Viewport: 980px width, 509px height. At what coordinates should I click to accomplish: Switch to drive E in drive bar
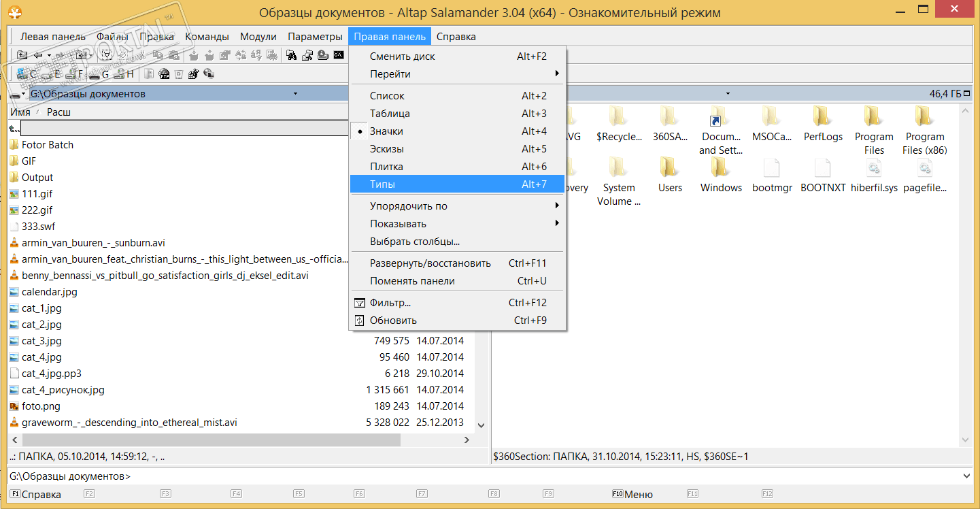click(x=52, y=74)
